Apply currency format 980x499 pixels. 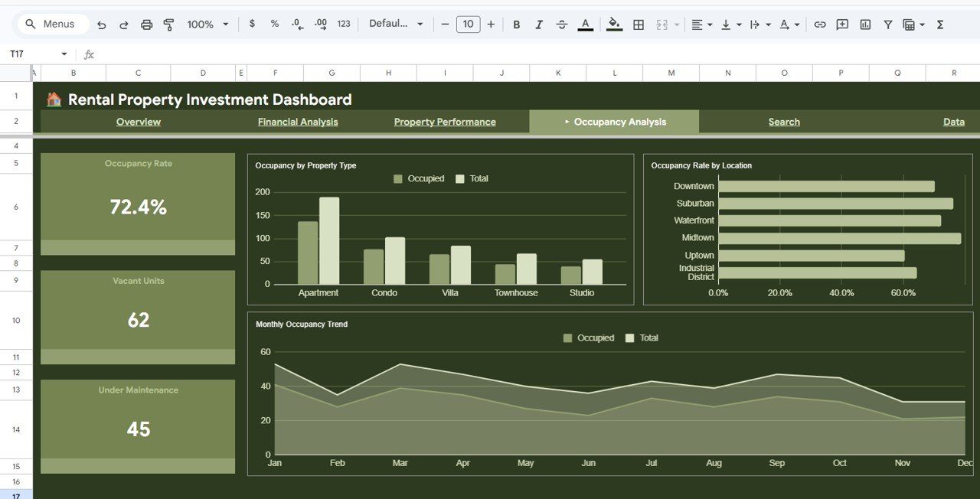click(x=252, y=24)
